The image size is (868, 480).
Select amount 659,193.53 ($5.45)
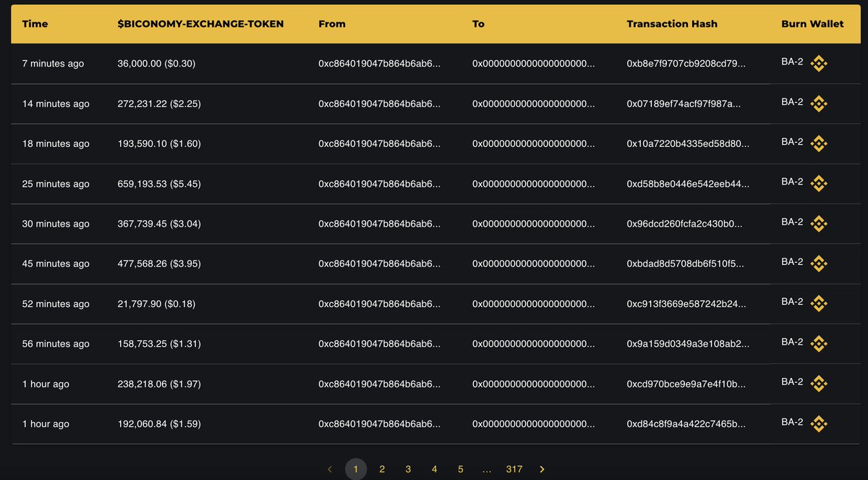[x=159, y=184]
